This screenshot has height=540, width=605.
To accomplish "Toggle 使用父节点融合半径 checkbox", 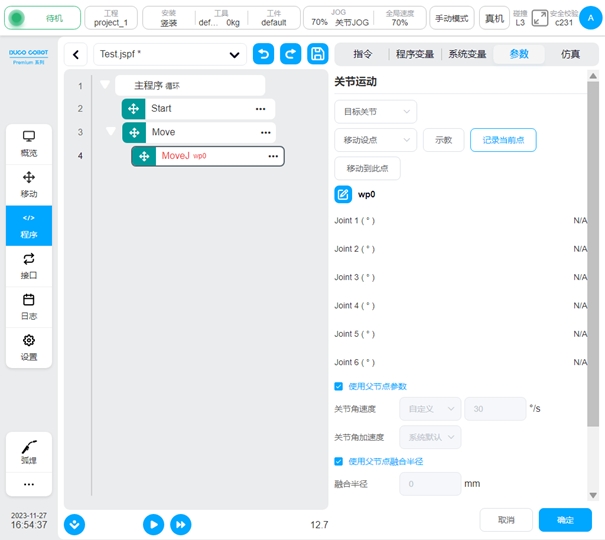I will 339,461.
